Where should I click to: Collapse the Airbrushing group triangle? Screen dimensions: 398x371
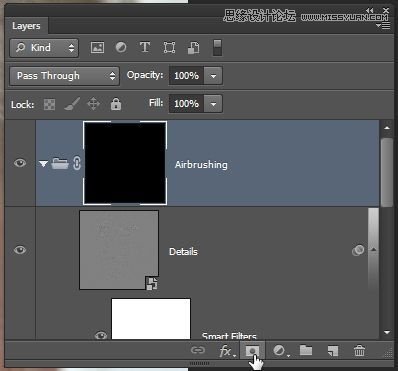[43, 164]
